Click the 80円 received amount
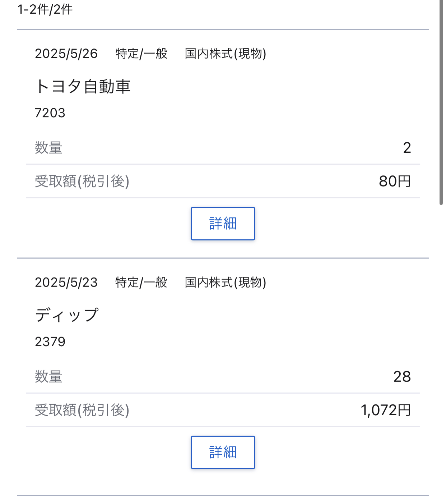Image resolution: width=446 pixels, height=504 pixels. point(395,181)
